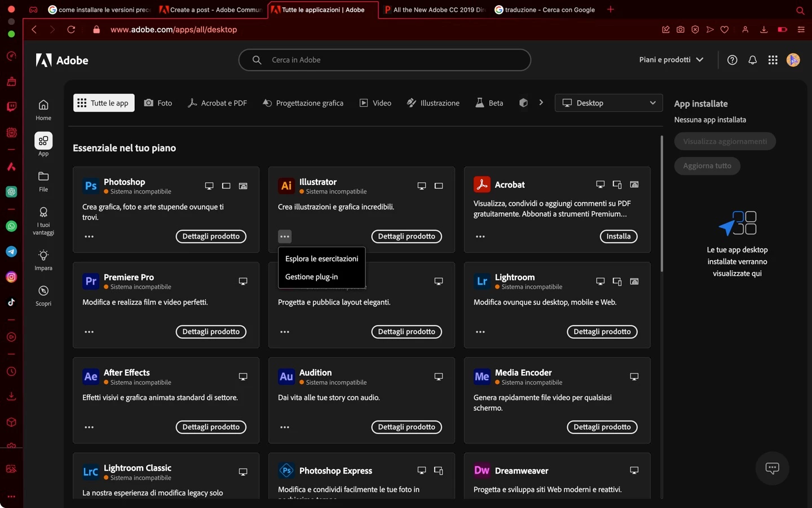Click the Illustrator Ai app icon

tap(286, 186)
